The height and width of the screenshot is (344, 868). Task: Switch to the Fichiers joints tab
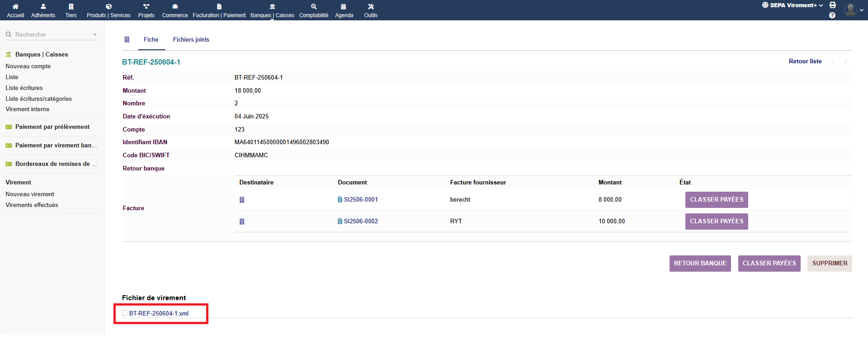click(x=191, y=40)
